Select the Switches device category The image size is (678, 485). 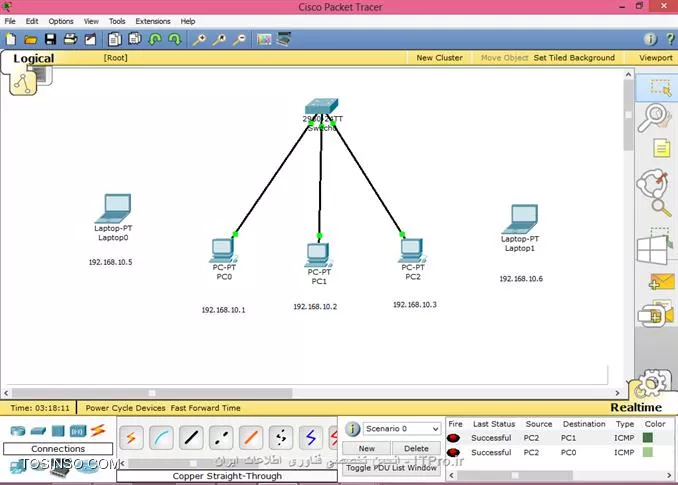38,431
